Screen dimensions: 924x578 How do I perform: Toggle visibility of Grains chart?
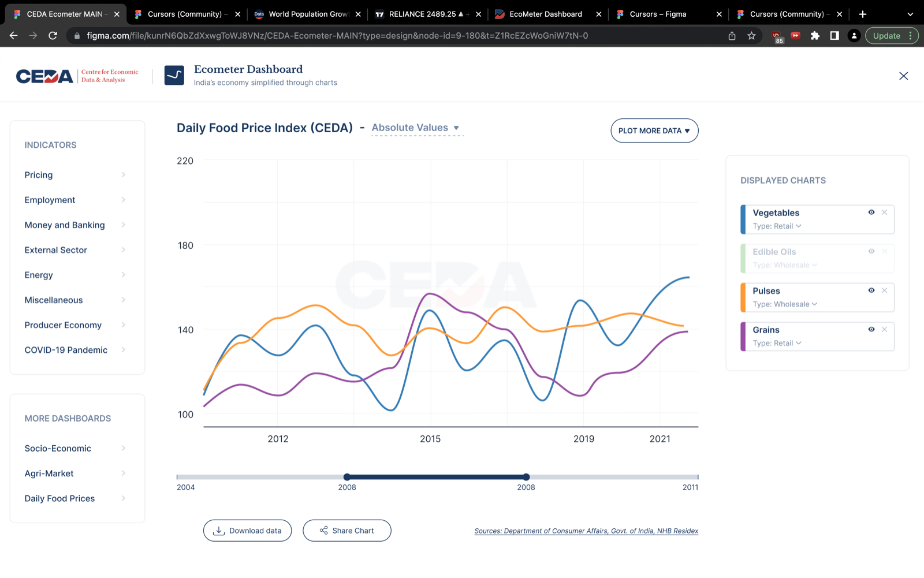(x=871, y=329)
